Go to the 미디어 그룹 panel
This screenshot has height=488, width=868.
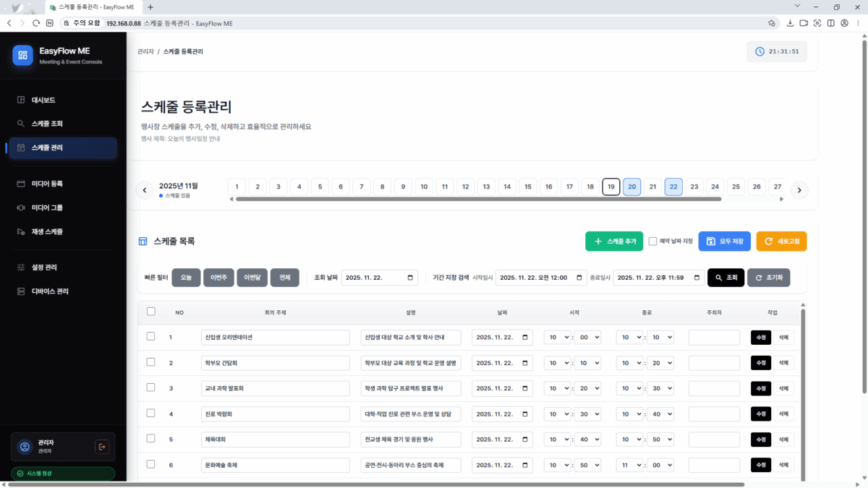(45, 207)
